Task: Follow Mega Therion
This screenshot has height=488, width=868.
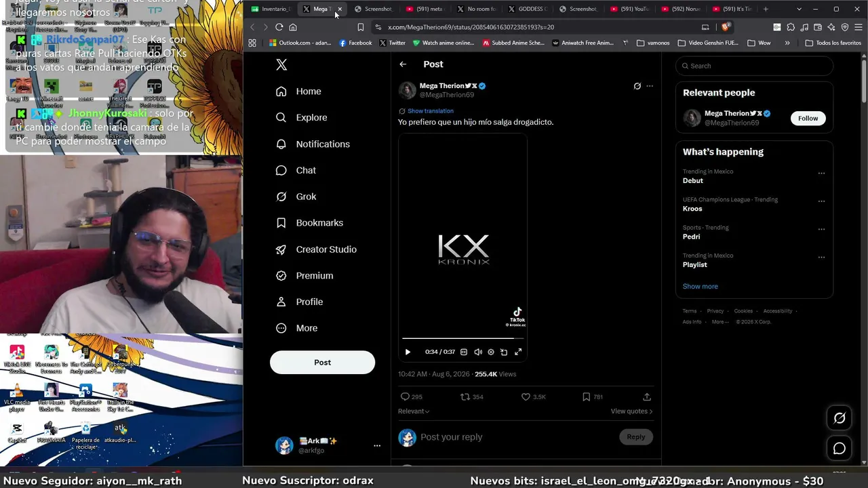Action: tap(808, 118)
